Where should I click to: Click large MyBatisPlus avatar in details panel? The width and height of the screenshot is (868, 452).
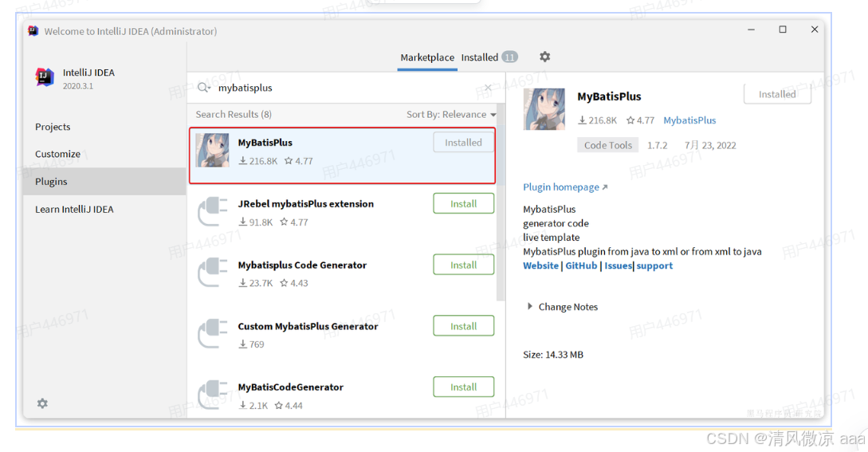[544, 109]
